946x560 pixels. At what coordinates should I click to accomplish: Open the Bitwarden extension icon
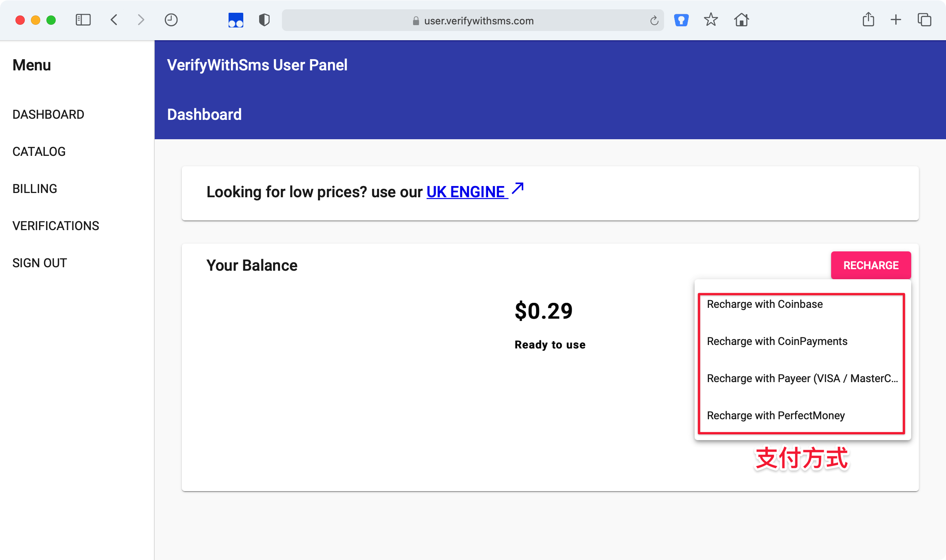pyautogui.click(x=681, y=20)
